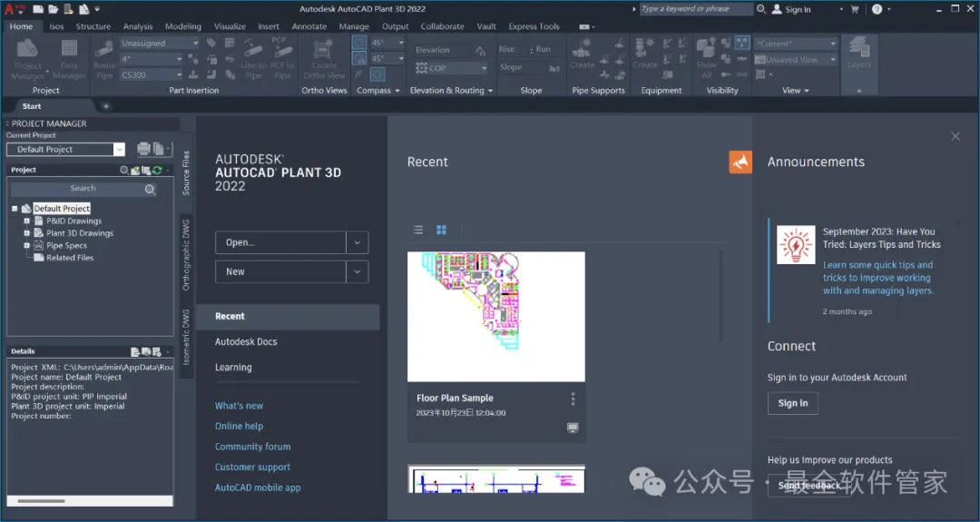Collapse the Default Project tree node
Screen dimensions: 980x522
[x=15, y=208]
